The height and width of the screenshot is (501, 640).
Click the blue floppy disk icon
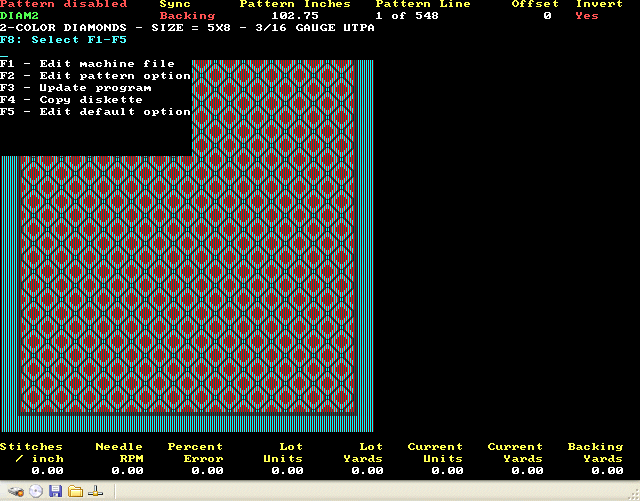[56, 491]
